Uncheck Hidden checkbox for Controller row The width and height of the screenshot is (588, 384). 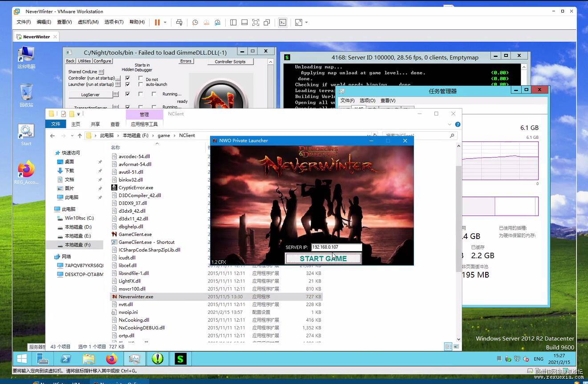pyautogui.click(x=128, y=78)
